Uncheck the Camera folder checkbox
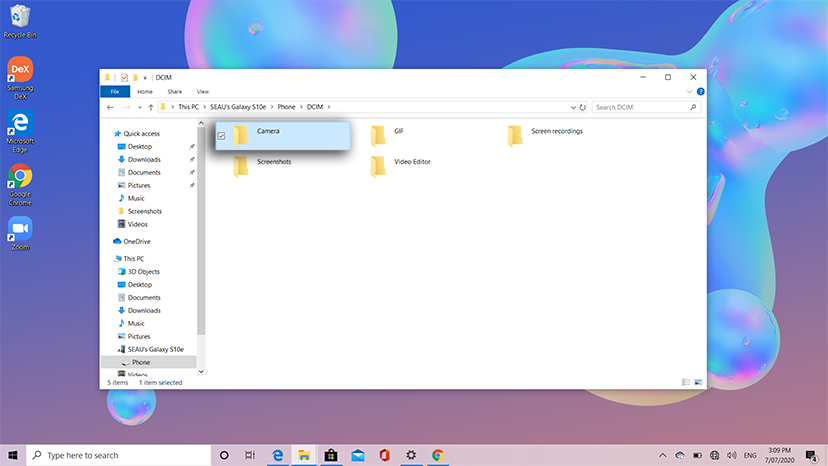828x466 pixels. coord(221,136)
